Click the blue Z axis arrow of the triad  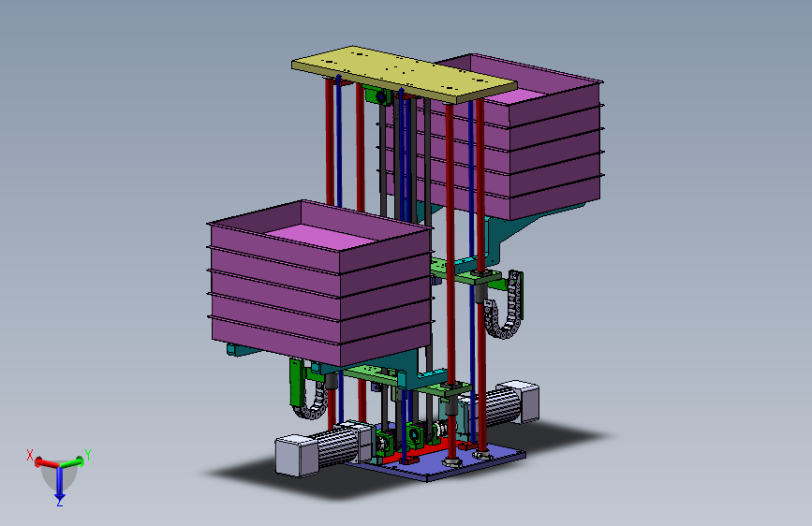point(60,484)
